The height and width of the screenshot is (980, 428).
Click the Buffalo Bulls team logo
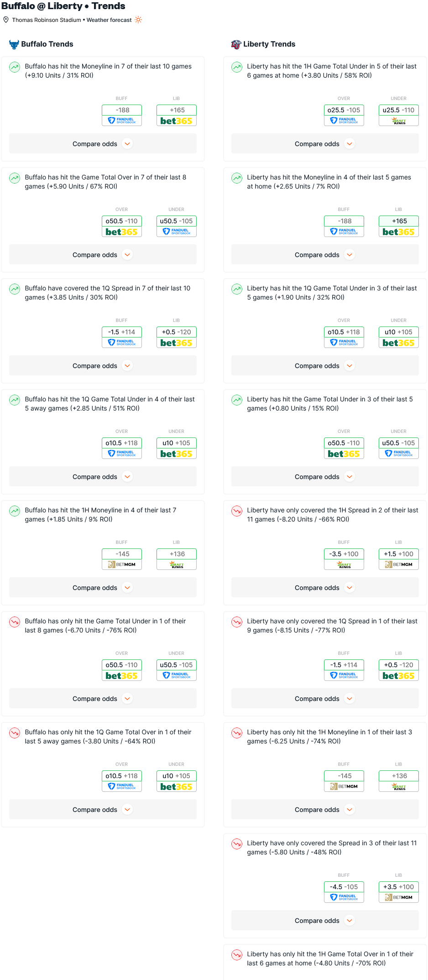pos(14,44)
